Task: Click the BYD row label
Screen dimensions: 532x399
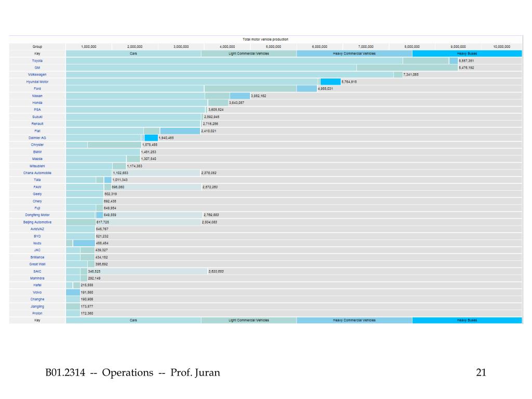Action: point(37,236)
